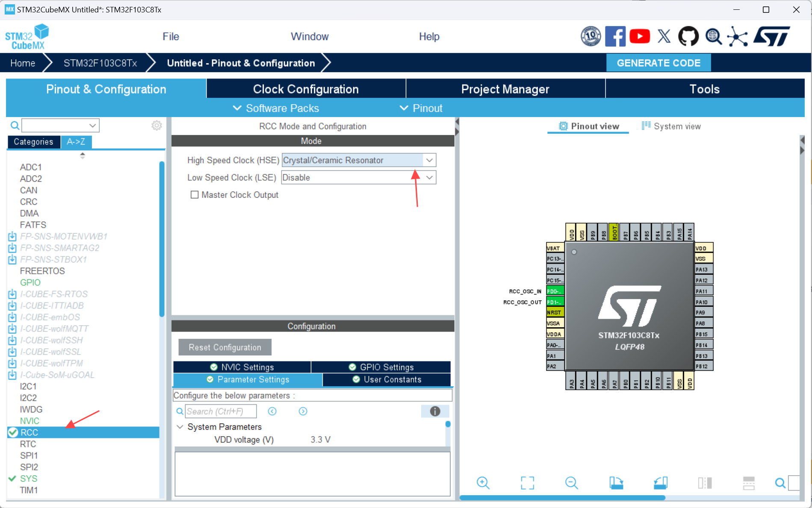This screenshot has width=812, height=508.
Task: Open the peripheral search combo box
Action: (x=60, y=125)
